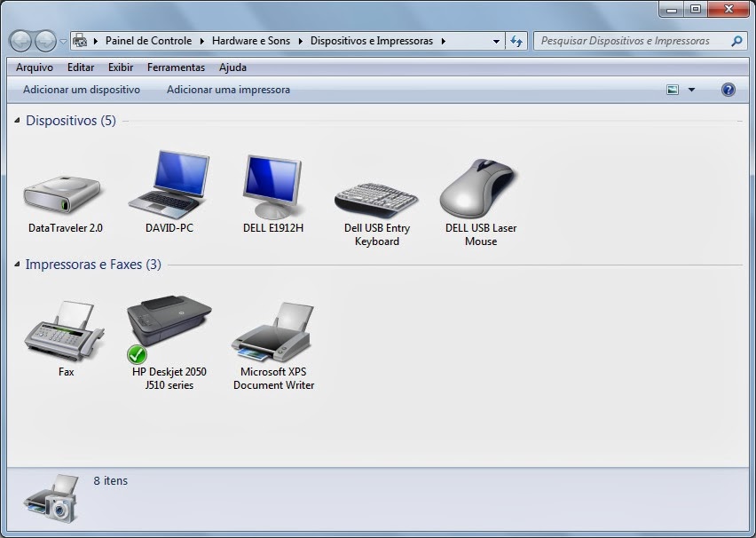Open the Exibir menu

click(121, 67)
